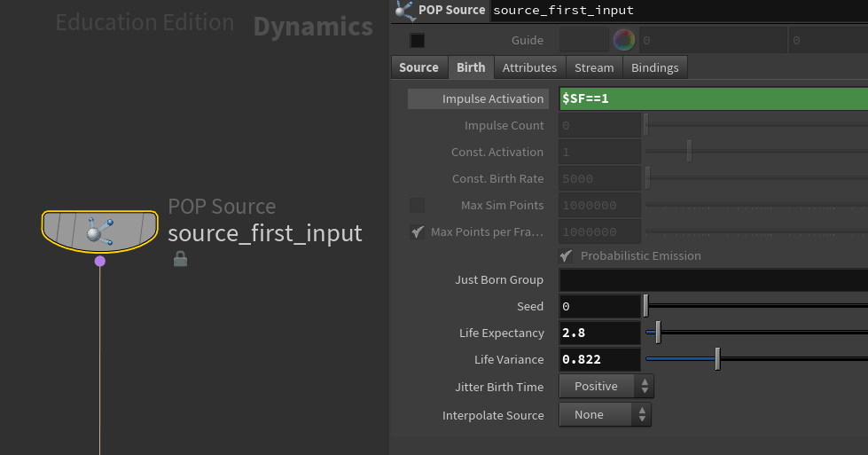Switch to the Attributes tab
Screen dimensions: 868x455
click(529, 67)
